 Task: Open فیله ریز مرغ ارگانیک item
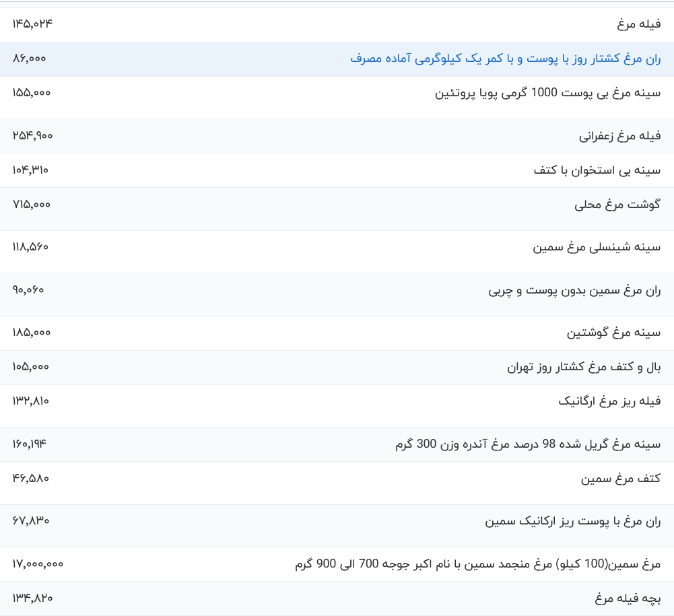(x=609, y=401)
